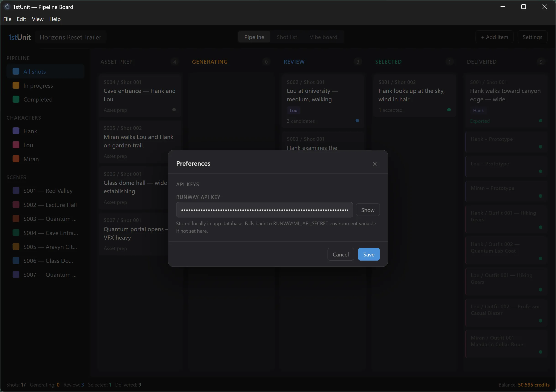Open Lou / Outfit 002 Professor Casual Blazer

(506, 313)
